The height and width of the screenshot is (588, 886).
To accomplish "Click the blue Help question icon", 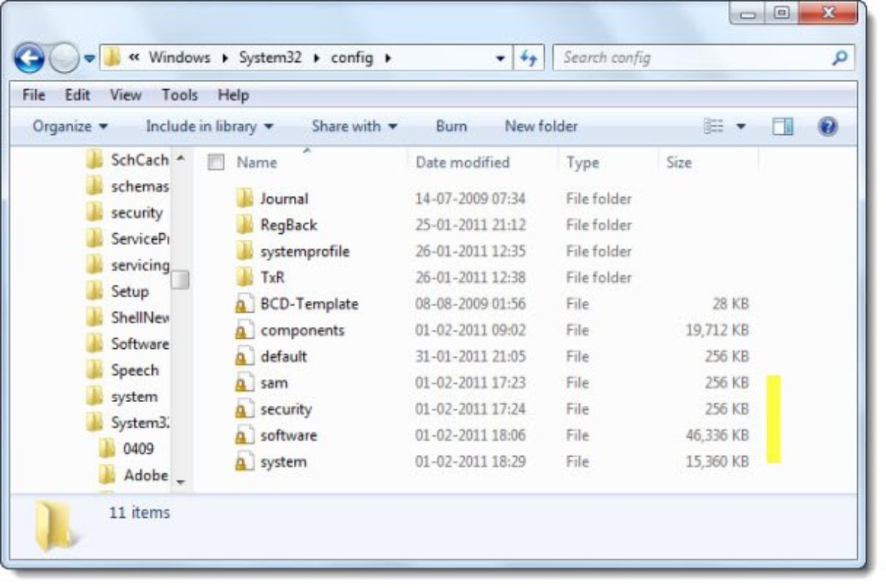I will click(x=828, y=127).
